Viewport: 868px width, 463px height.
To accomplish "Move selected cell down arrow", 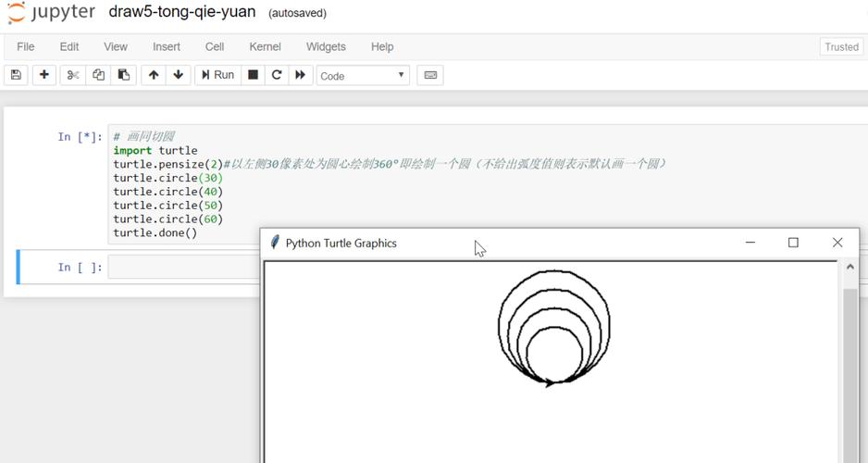I will pyautogui.click(x=179, y=75).
